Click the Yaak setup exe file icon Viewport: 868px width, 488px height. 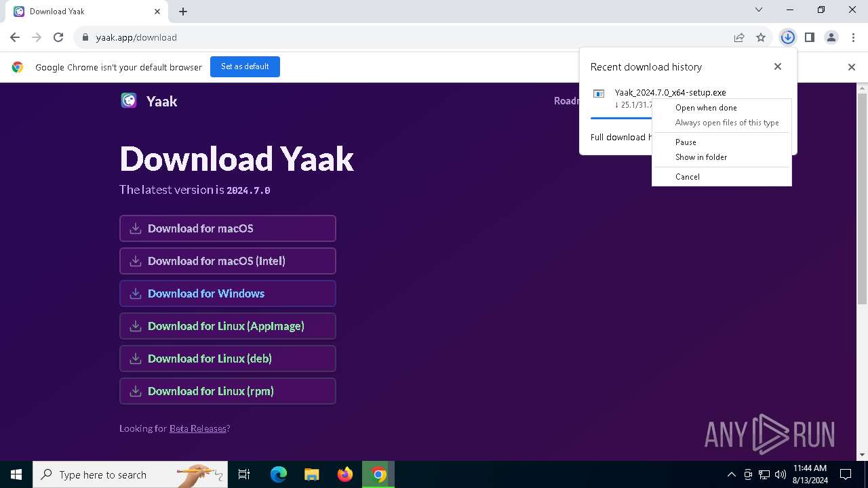(599, 94)
